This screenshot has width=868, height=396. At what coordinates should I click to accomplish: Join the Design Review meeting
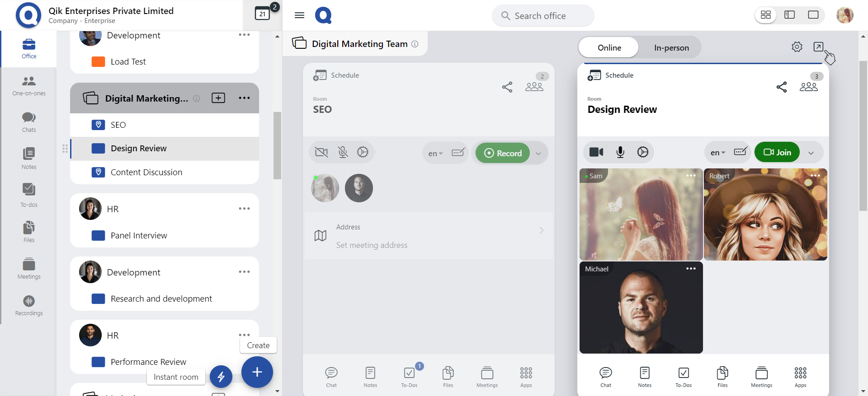click(777, 153)
